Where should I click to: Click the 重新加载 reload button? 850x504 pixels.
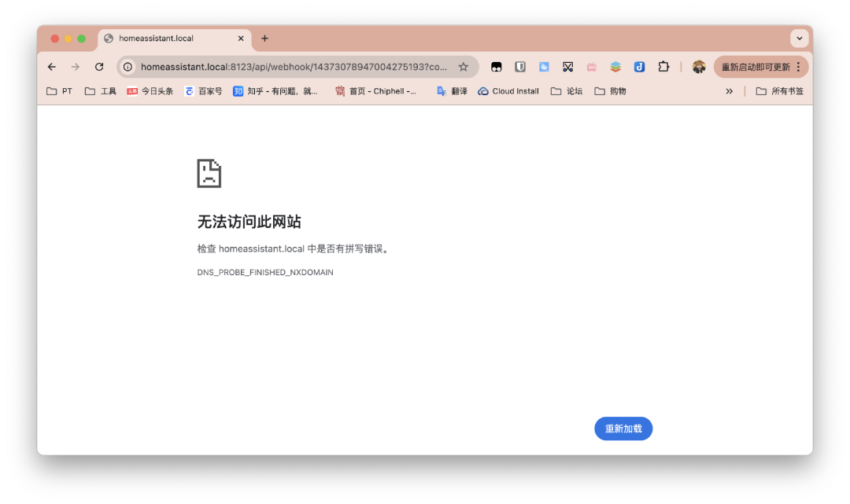pyautogui.click(x=623, y=429)
